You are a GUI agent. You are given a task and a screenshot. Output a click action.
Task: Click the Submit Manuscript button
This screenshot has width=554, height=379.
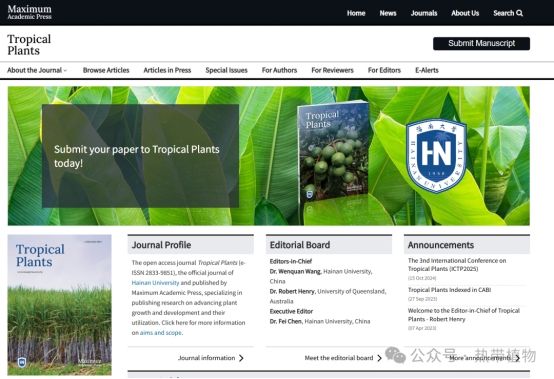[x=481, y=43]
